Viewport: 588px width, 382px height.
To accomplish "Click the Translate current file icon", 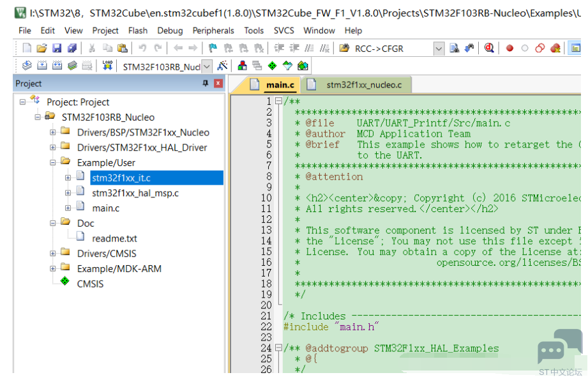I will [x=27, y=66].
